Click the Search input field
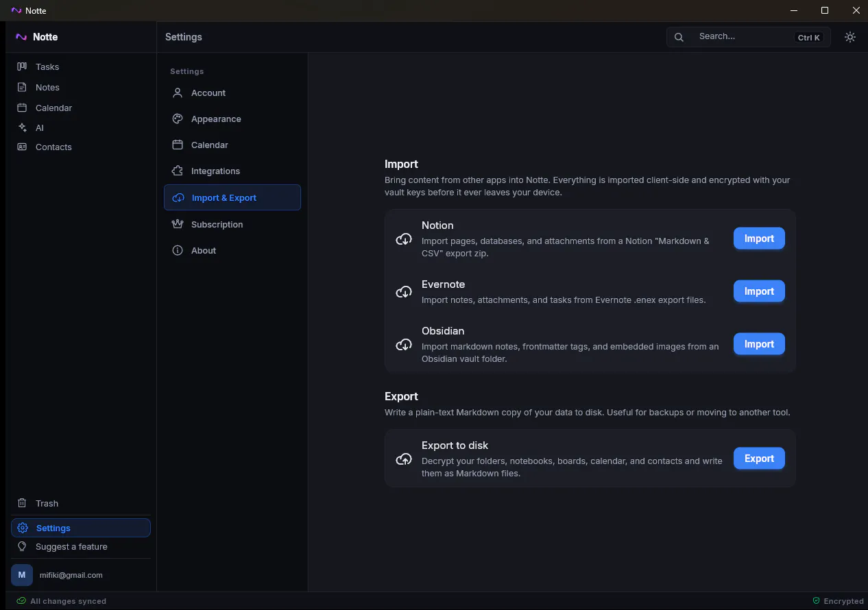This screenshot has height=610, width=868. (748, 37)
